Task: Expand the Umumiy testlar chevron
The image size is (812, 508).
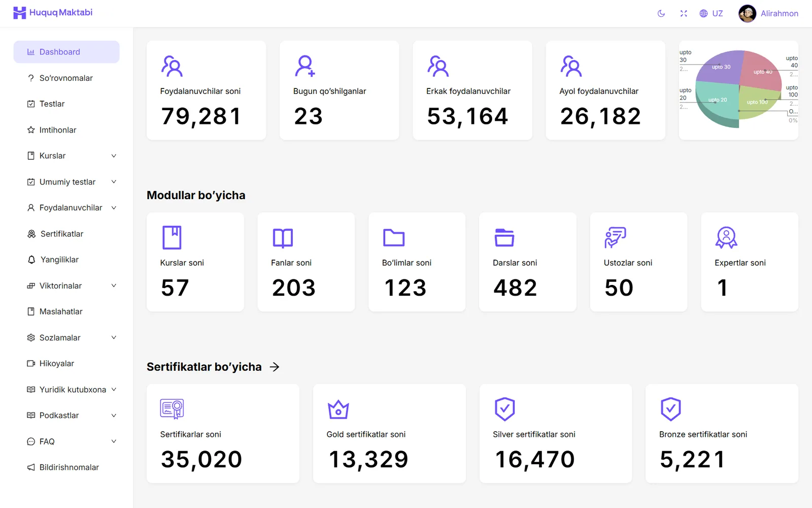Action: 114,182
